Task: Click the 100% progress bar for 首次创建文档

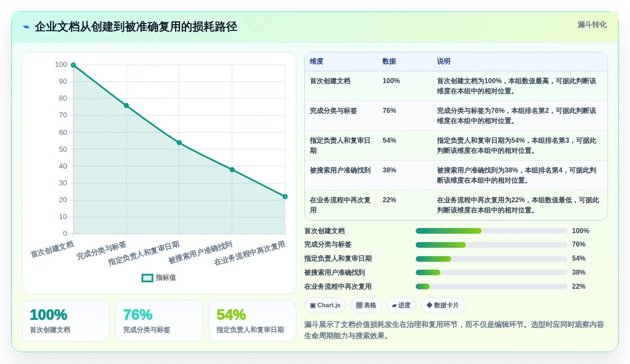Action: (492, 231)
